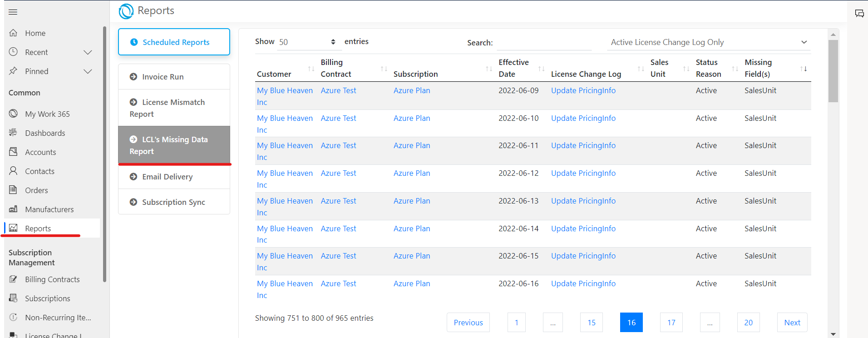The image size is (868, 338).
Task: Open the Invoice Run report tab
Action: 174,77
